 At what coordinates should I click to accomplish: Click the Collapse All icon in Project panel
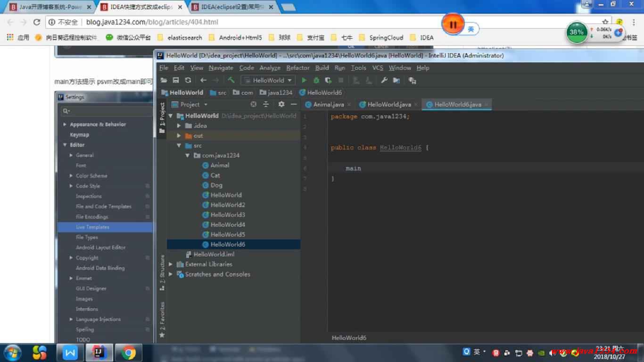tap(266, 105)
